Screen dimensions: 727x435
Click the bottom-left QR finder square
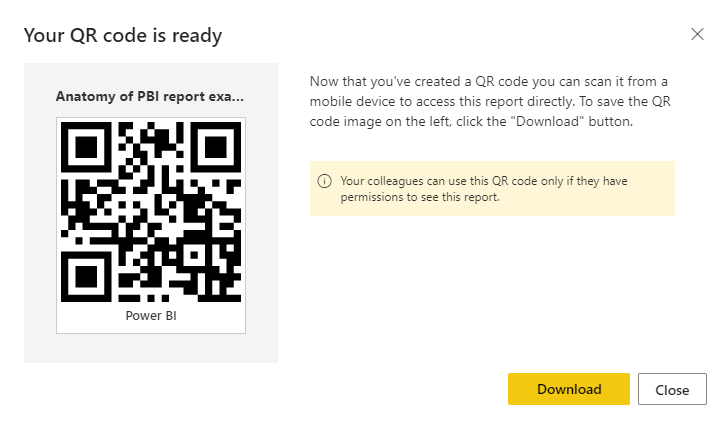pyautogui.click(x=86, y=277)
